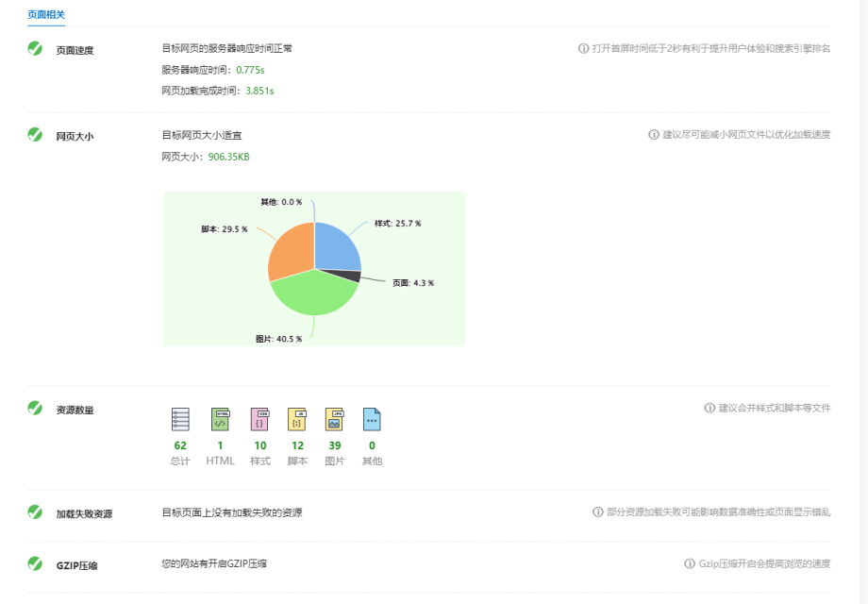Click the green 图片 pie chart slice

click(309, 294)
